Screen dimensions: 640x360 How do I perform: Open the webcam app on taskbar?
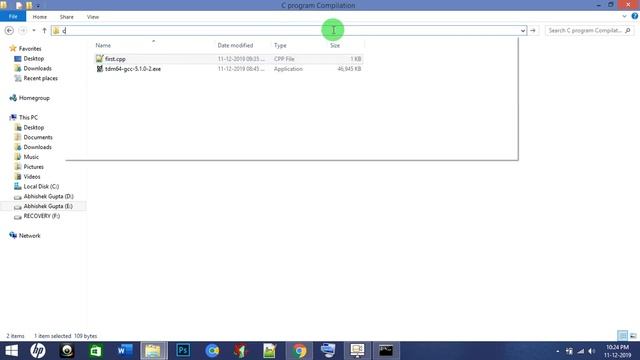67,351
